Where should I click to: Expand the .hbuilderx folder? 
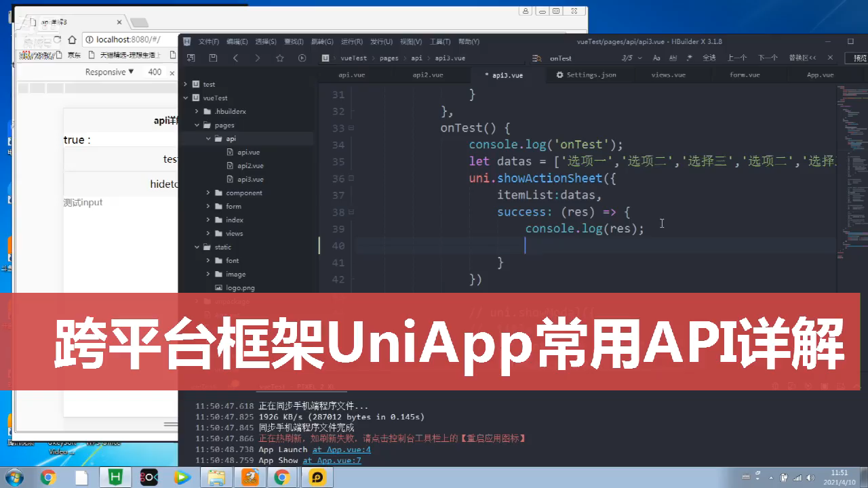tap(197, 111)
